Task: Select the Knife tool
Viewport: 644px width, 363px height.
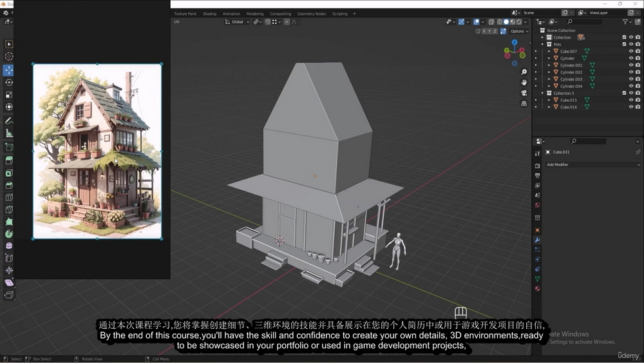Action: (8, 210)
